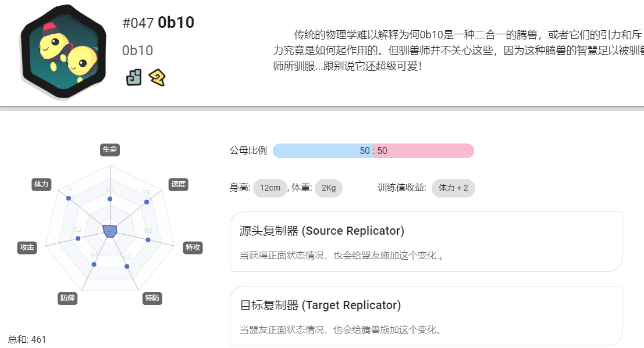Click the 攻击 stat label
This screenshot has height=348, width=644.
27,247
